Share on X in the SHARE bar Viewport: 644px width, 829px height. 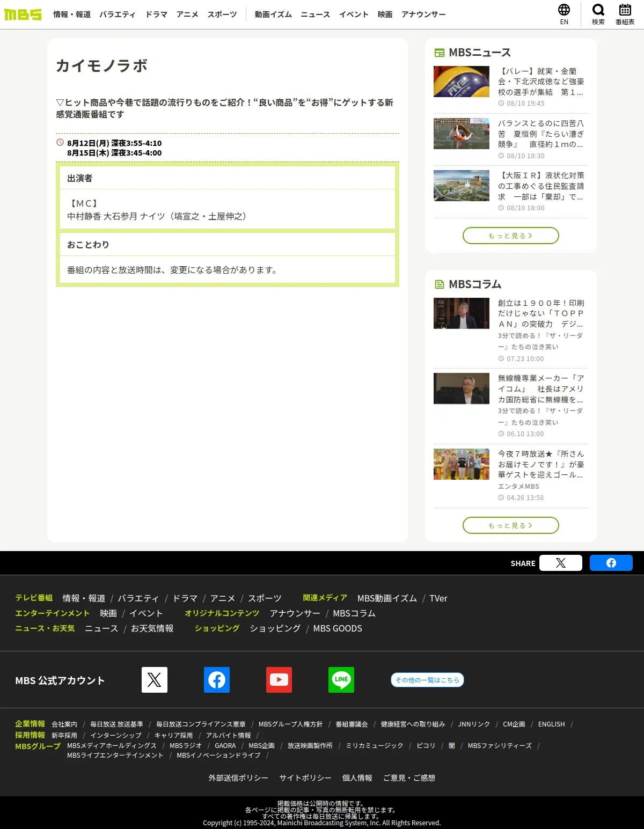coord(561,563)
